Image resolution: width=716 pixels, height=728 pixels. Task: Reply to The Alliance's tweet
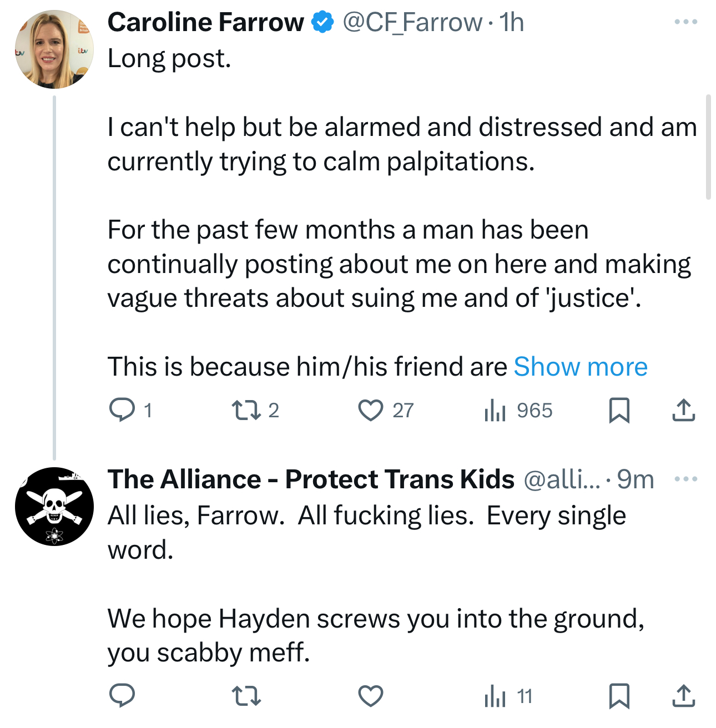122,696
